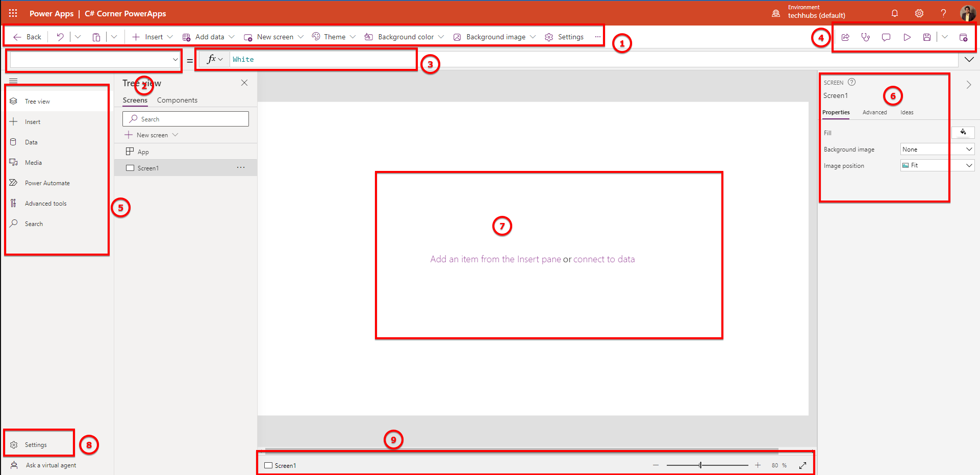Run the App checker

click(866, 37)
